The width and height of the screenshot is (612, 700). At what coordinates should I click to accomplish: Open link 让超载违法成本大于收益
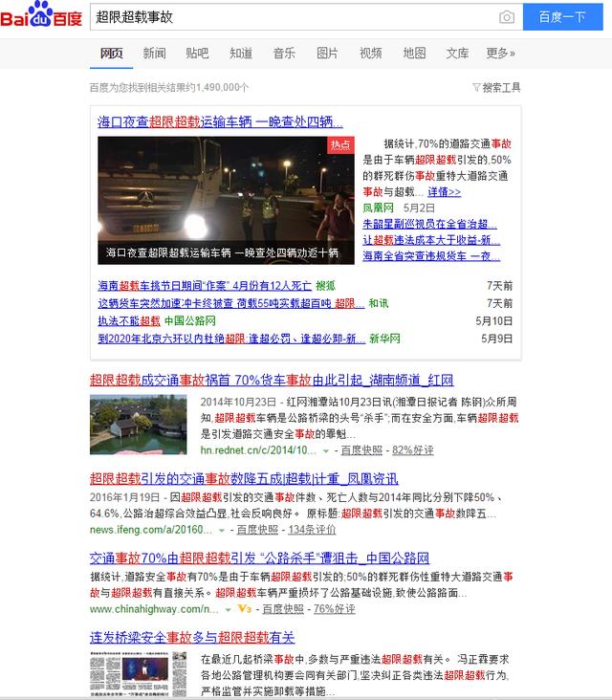tap(431, 240)
